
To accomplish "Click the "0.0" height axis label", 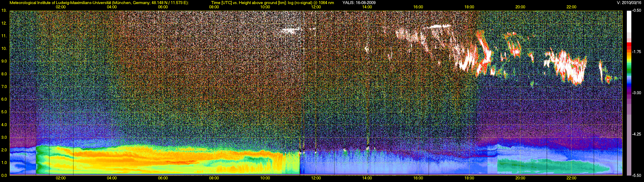I will point(4,176).
